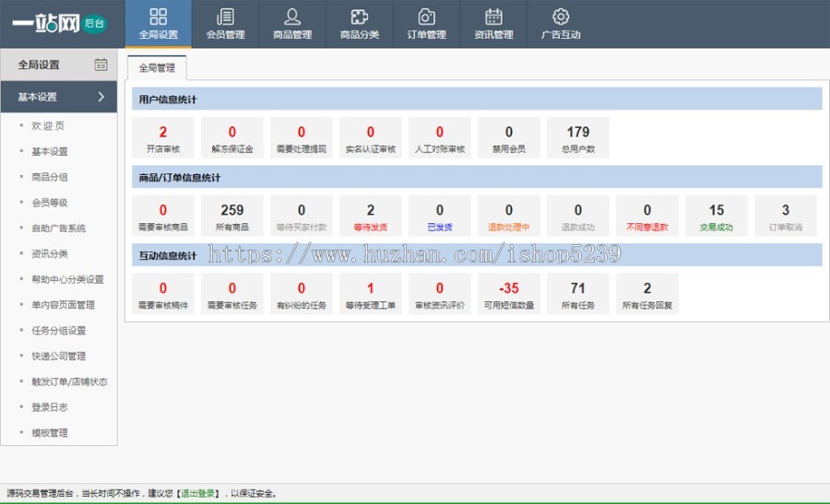The image size is (830, 504).
Task: Open 订单管理 camera icon in top bar
Action: tap(426, 17)
